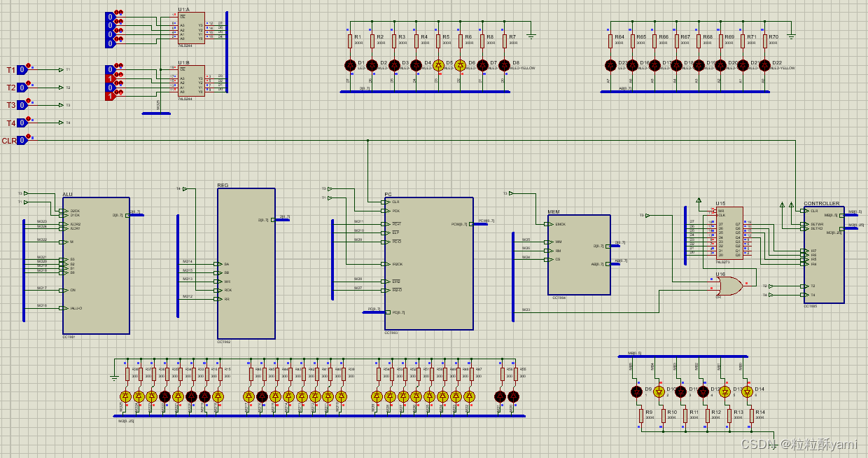
Task: Select the lit LED D14
Action: click(x=747, y=391)
